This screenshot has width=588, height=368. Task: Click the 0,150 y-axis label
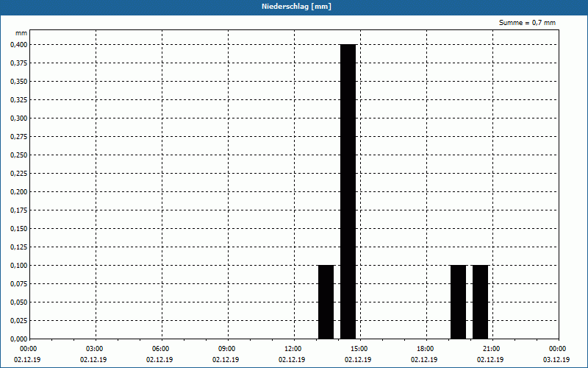[x=19, y=229]
